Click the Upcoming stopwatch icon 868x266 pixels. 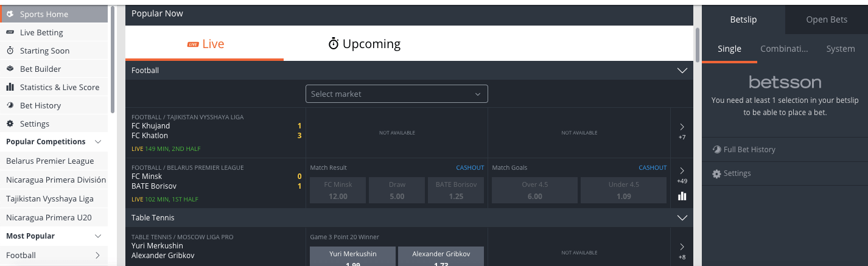point(333,44)
